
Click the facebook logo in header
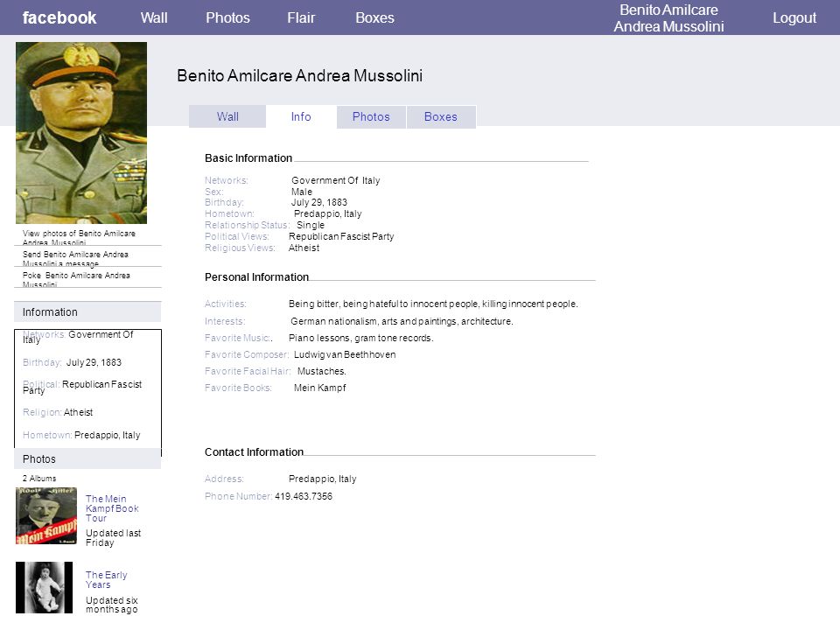tap(59, 17)
